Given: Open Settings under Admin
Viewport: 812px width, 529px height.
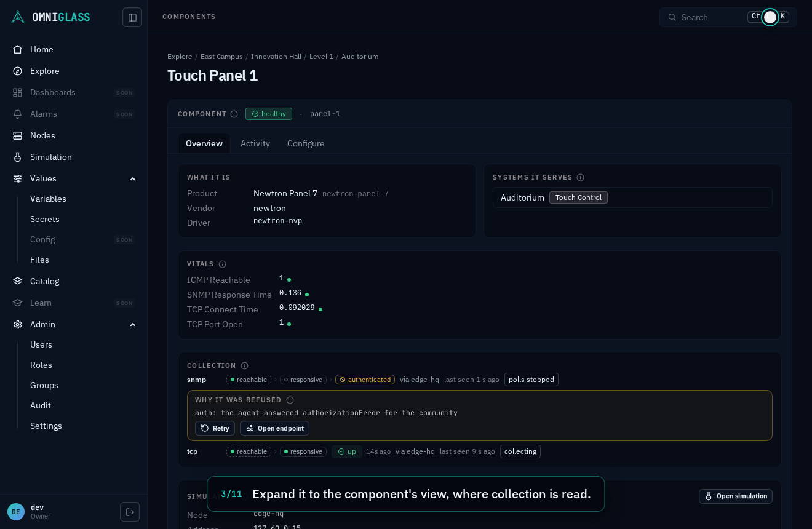Looking at the screenshot, I should click(x=46, y=426).
